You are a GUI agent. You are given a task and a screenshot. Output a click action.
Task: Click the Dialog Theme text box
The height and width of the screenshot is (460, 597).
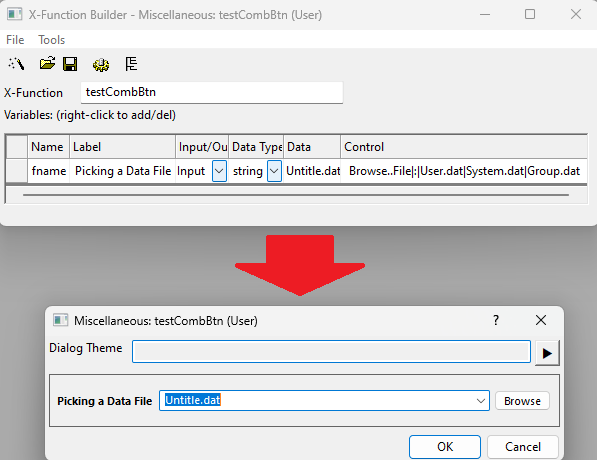[331, 351]
